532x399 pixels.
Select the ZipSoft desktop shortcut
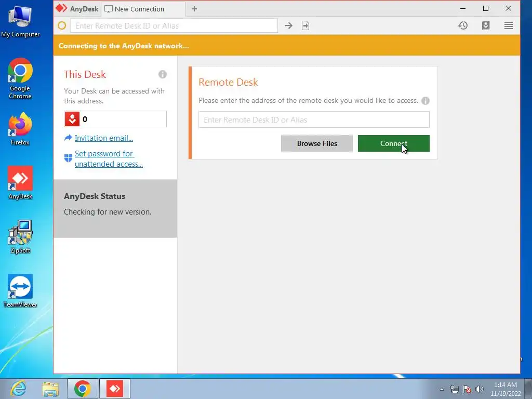20,237
